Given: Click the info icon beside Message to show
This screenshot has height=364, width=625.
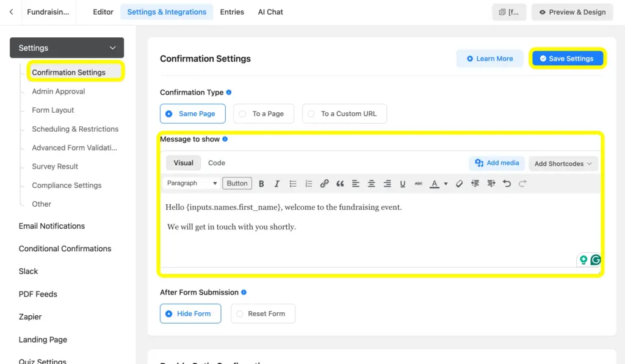Looking at the screenshot, I should tap(225, 139).
